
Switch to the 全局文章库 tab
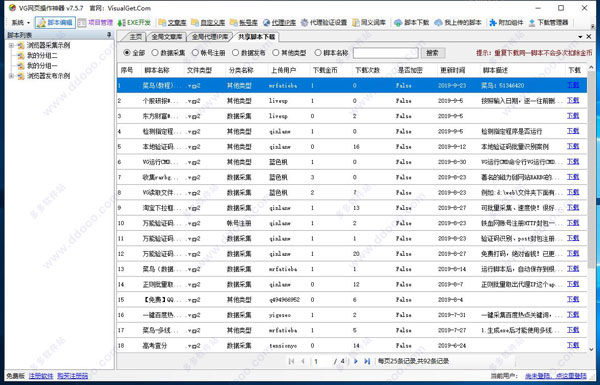coord(166,37)
